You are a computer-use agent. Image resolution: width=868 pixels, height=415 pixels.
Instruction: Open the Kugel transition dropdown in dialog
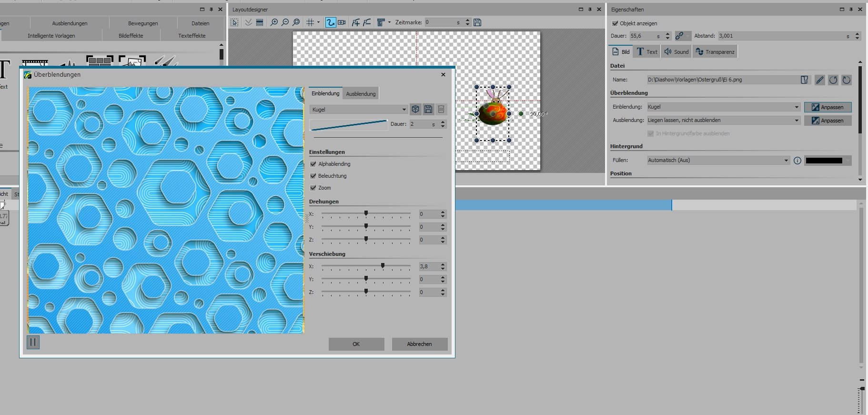(x=359, y=110)
